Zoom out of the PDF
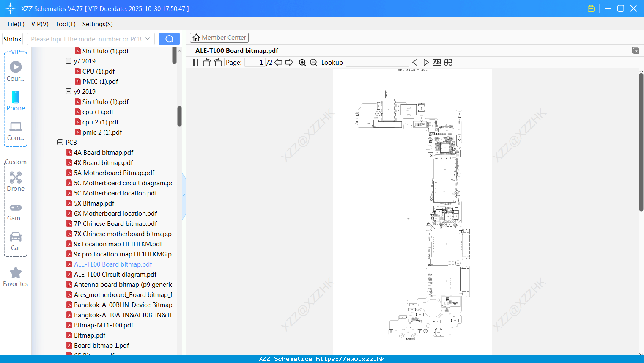The image size is (644, 363). tap(313, 62)
